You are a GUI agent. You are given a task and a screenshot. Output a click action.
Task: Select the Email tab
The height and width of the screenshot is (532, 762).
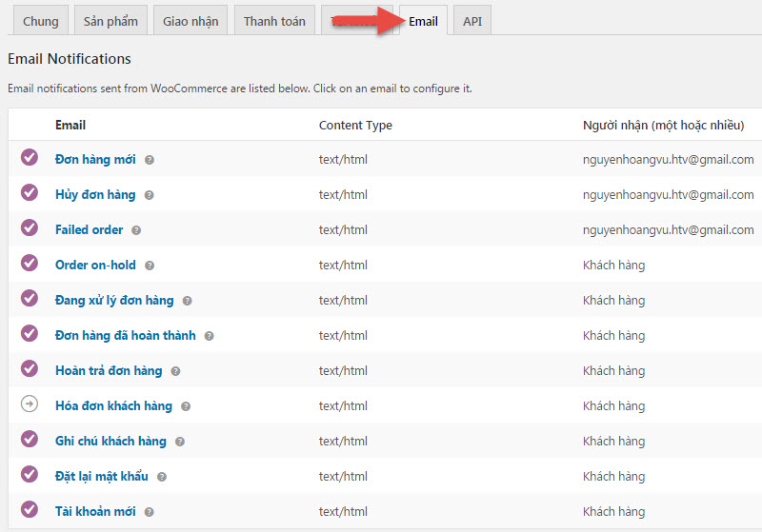click(x=423, y=20)
